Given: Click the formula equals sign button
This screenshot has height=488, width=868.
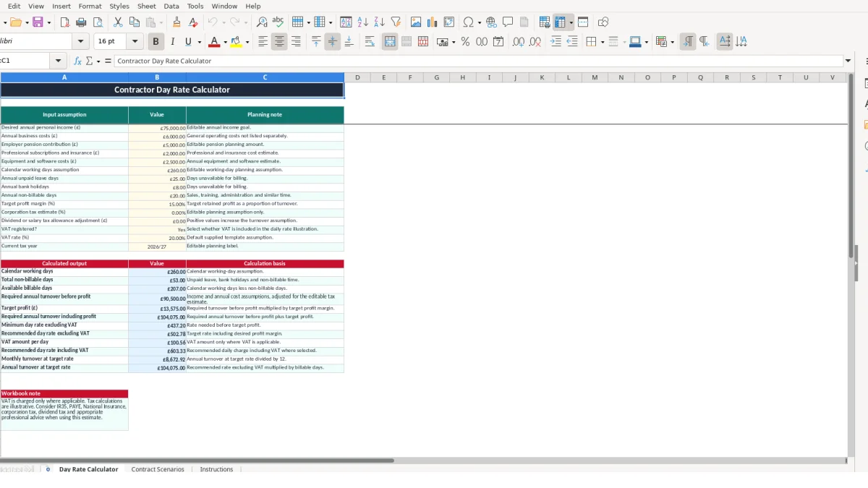Looking at the screenshot, I should pyautogui.click(x=108, y=61).
